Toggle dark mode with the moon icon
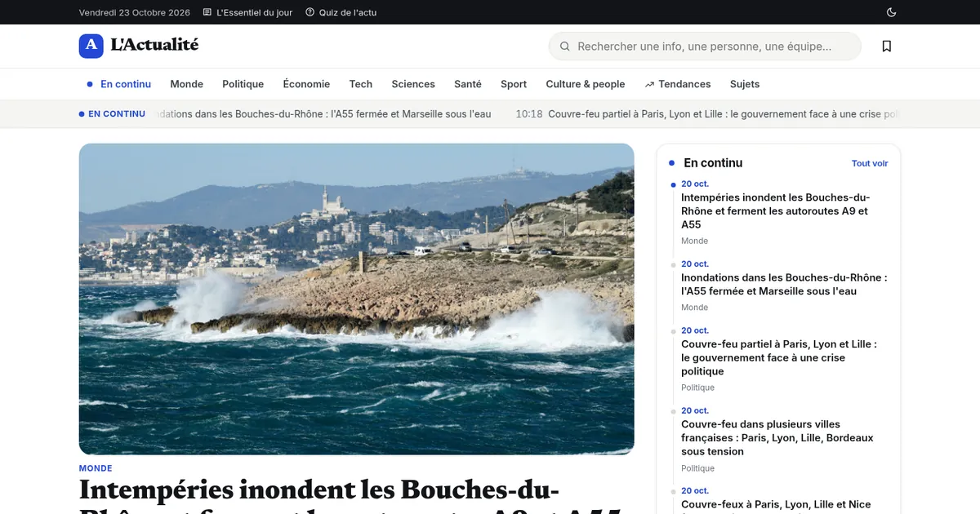The width and height of the screenshot is (980, 514). click(x=891, y=12)
